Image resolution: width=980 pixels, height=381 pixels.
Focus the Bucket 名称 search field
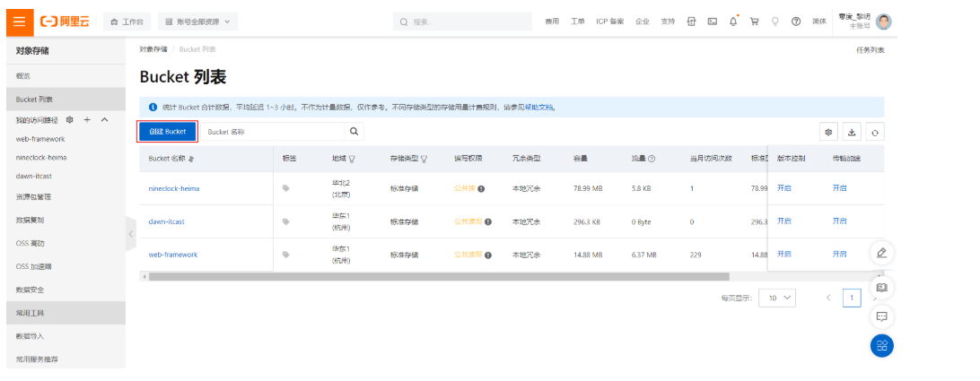tap(273, 132)
